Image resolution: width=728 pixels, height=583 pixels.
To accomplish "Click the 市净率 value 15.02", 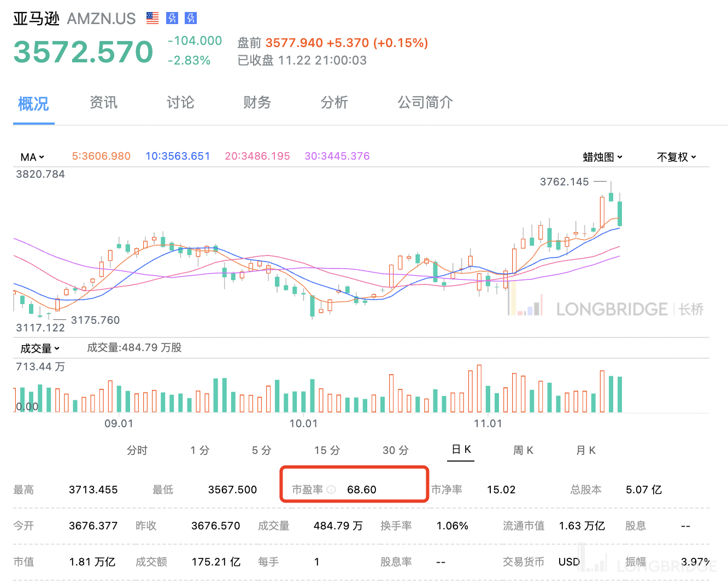I will [x=501, y=489].
